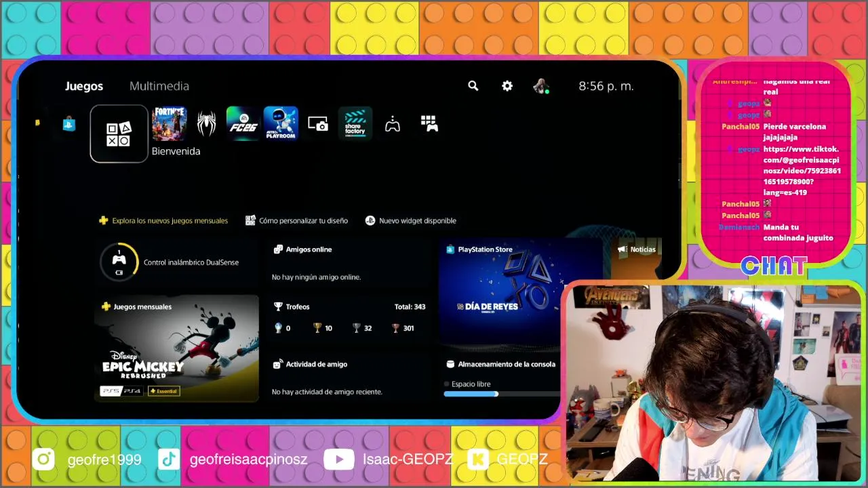Click the YouTube icon in bottom banner

coord(338,460)
